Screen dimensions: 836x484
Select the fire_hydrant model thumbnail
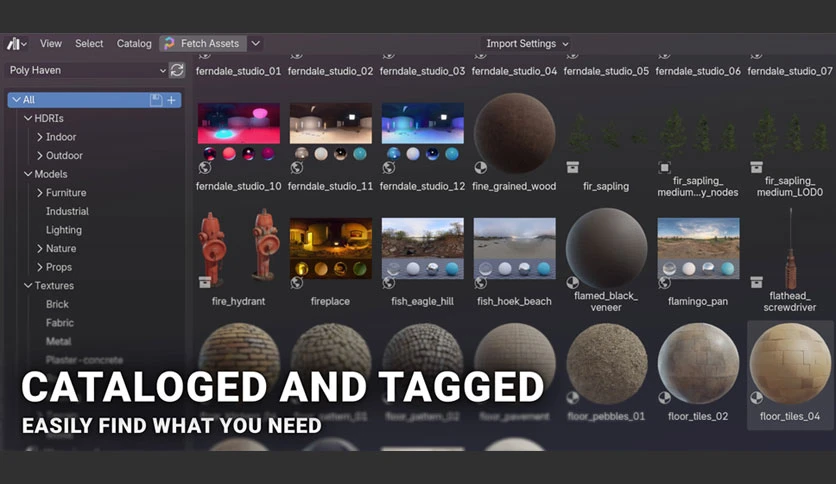click(239, 246)
